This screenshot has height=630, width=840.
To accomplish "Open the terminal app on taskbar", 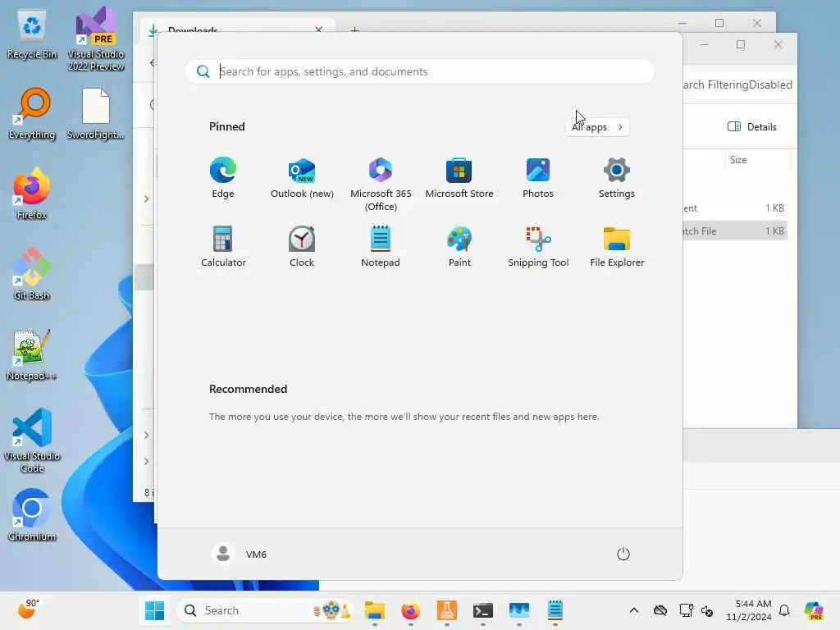I will pos(482,610).
